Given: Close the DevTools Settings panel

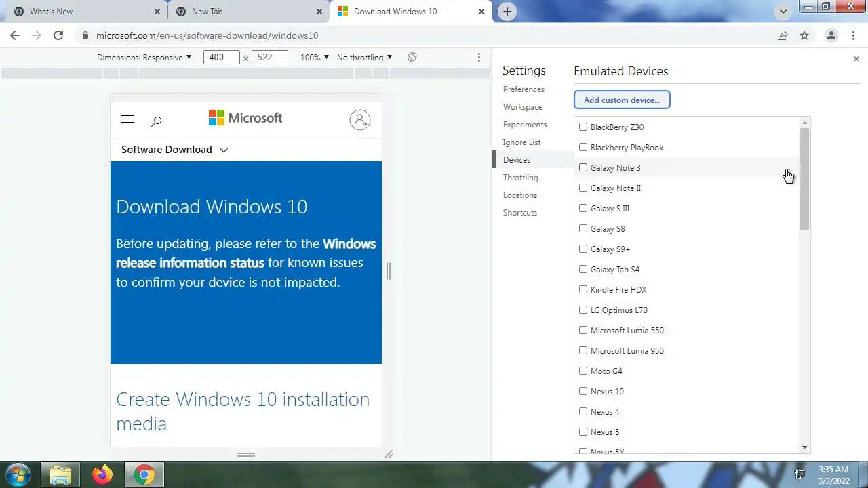Looking at the screenshot, I should (x=856, y=59).
